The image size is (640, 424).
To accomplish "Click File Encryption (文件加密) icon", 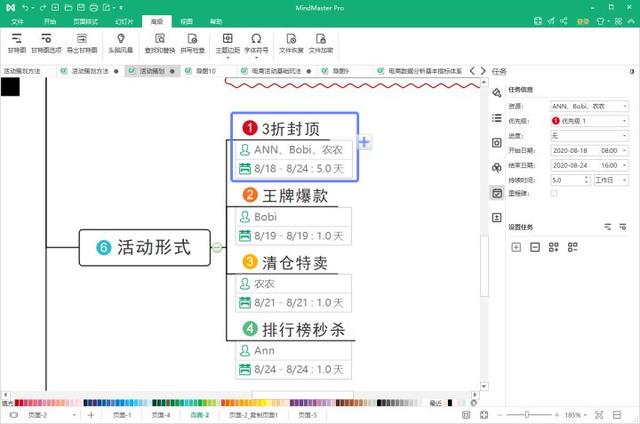I will tap(321, 43).
